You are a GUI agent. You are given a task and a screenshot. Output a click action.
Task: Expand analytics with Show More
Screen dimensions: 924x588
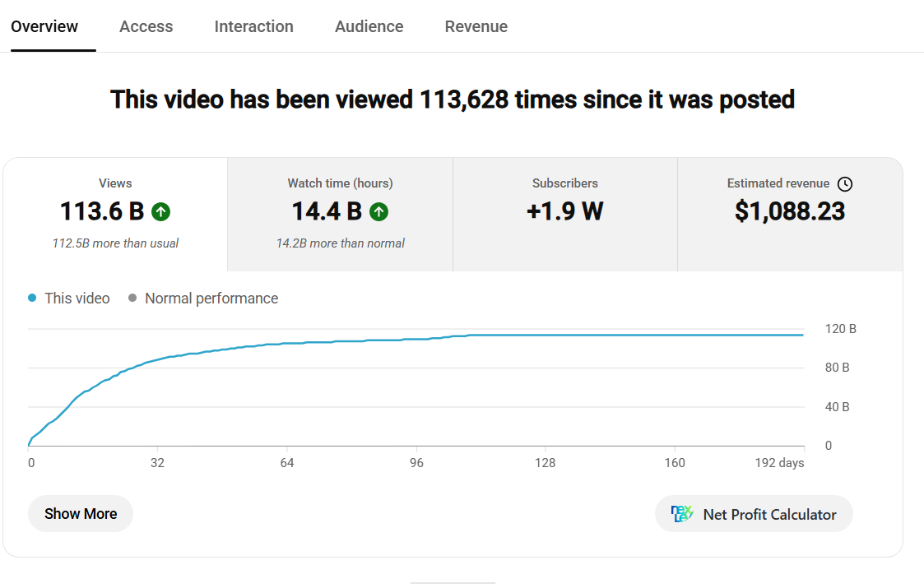click(81, 514)
